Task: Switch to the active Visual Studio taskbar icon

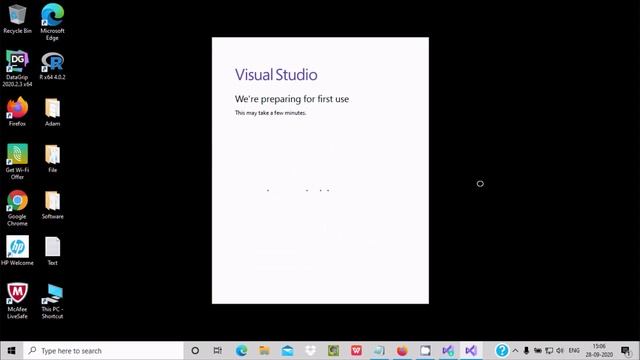Action: (x=471, y=351)
